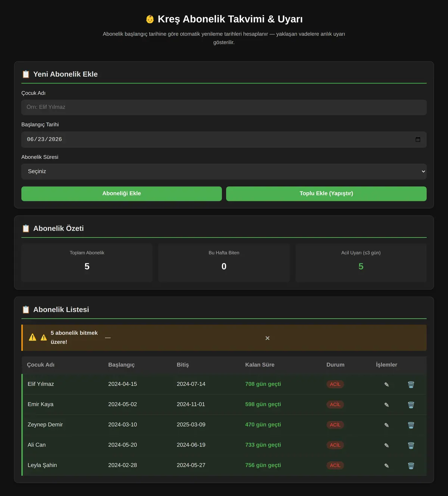This screenshot has width=448, height=496.
Task: Select the Kalan Süre column header
Action: click(x=260, y=365)
